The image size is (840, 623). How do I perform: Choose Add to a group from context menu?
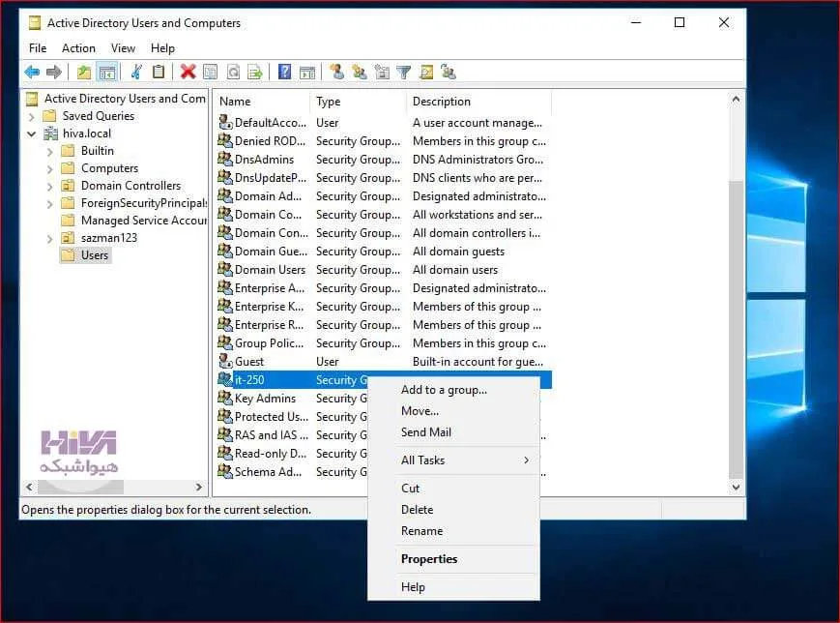453,390
